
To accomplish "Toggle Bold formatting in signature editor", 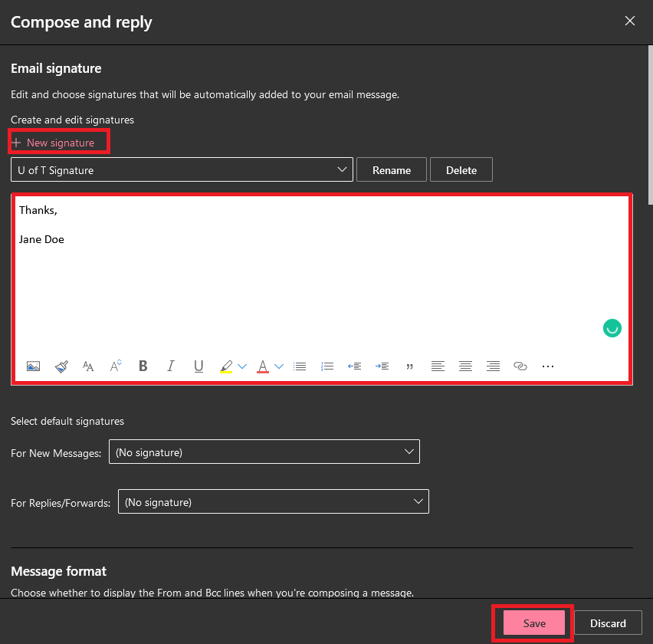I will 143,366.
